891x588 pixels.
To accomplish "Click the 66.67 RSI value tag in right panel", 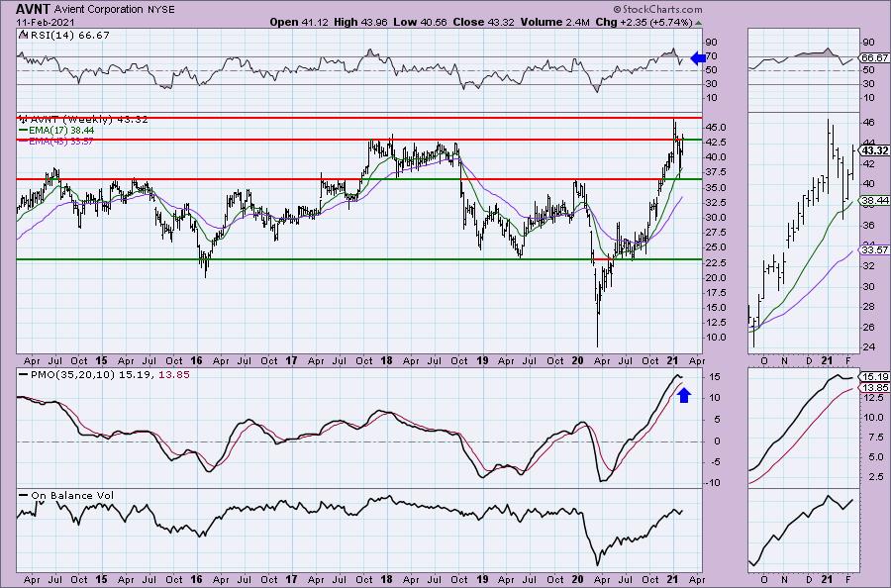I will [x=874, y=58].
